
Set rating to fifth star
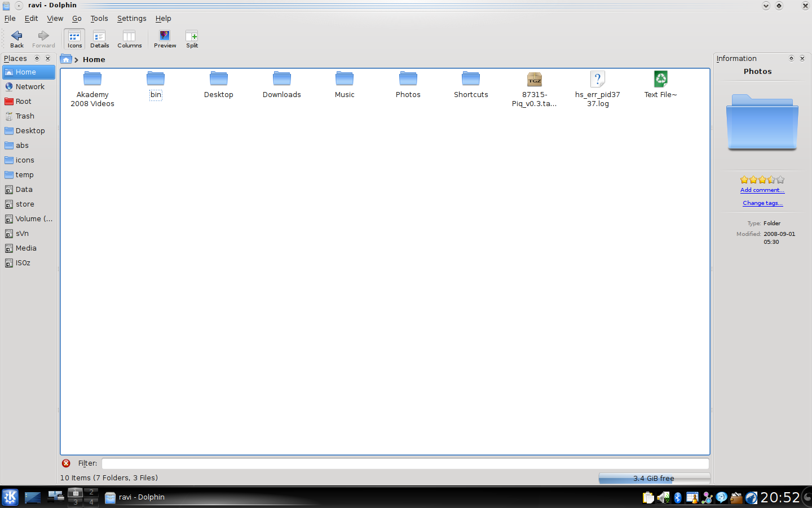(x=780, y=179)
